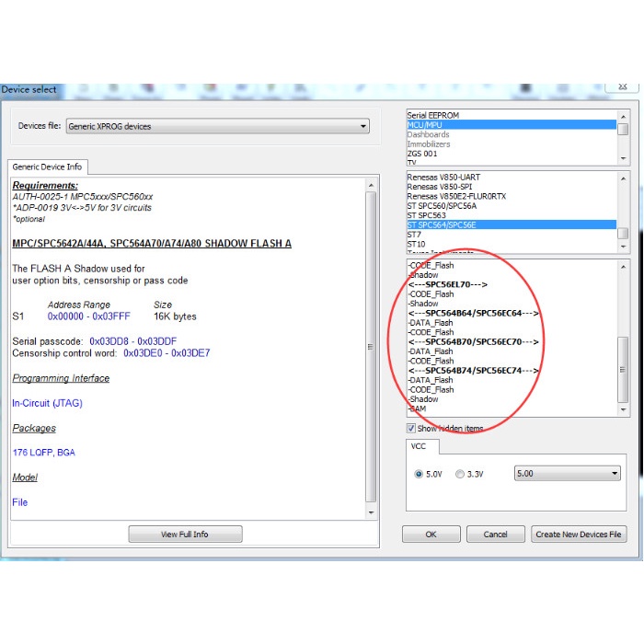Switch to the Generic Device Info tab
644x644 pixels.
click(48, 167)
